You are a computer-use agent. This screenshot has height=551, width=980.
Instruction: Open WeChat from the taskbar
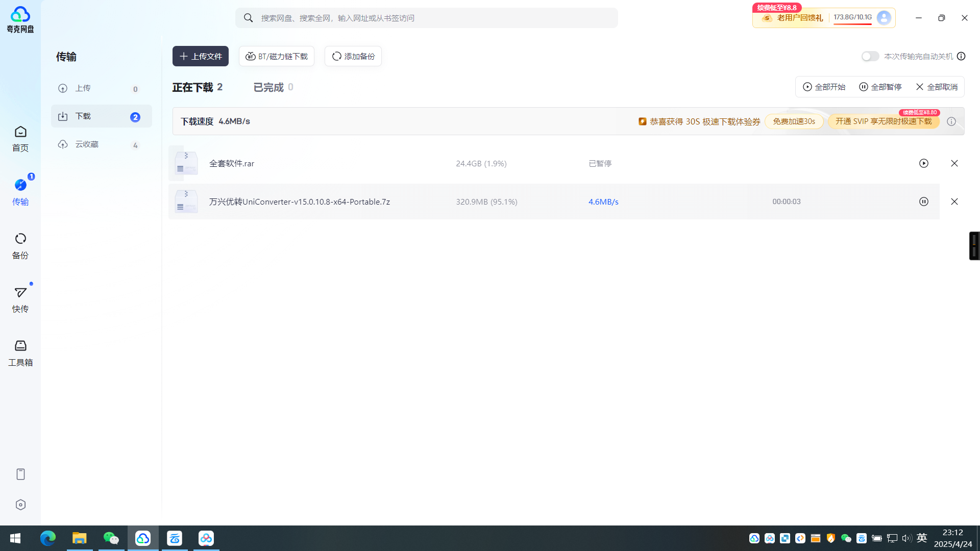point(111,538)
